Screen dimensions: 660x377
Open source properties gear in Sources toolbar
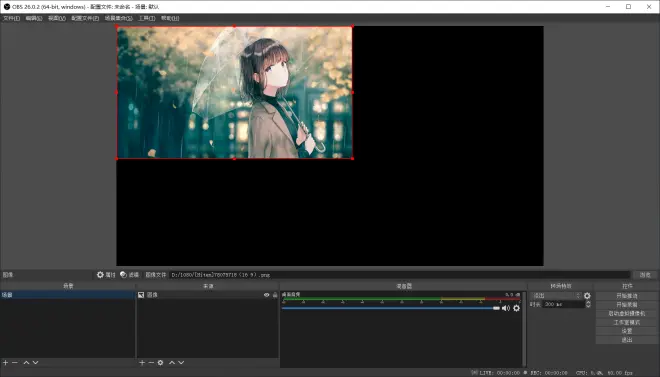(x=160, y=362)
